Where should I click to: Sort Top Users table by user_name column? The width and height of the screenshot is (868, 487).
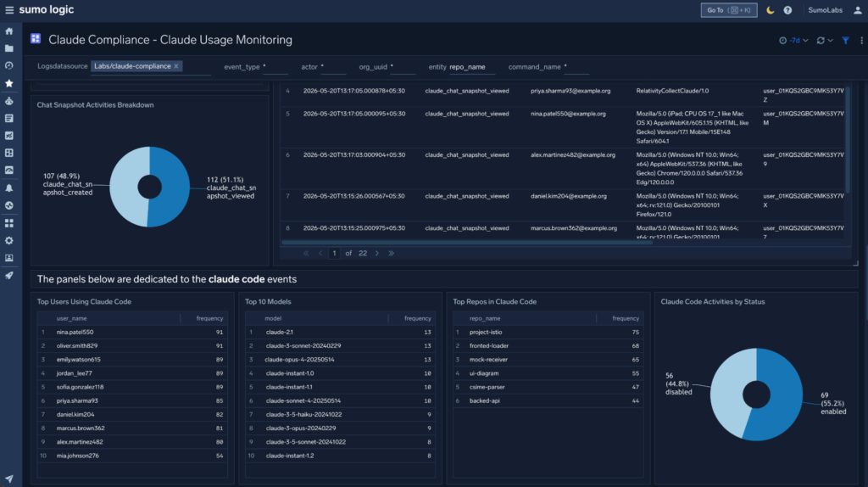point(71,318)
